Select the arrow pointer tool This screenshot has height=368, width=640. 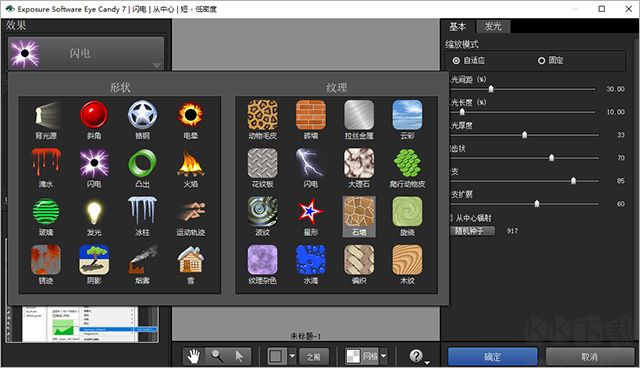(239, 356)
